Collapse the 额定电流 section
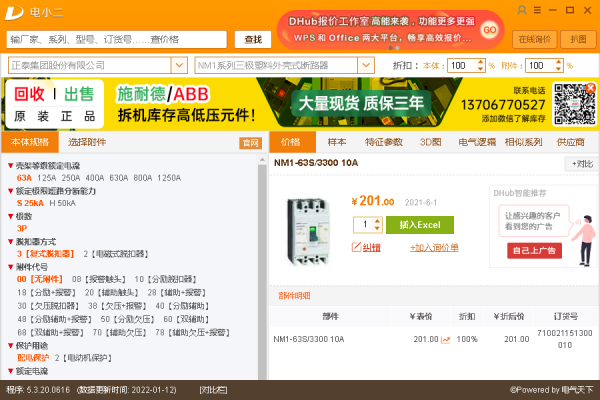The image size is (600, 400). (11, 371)
